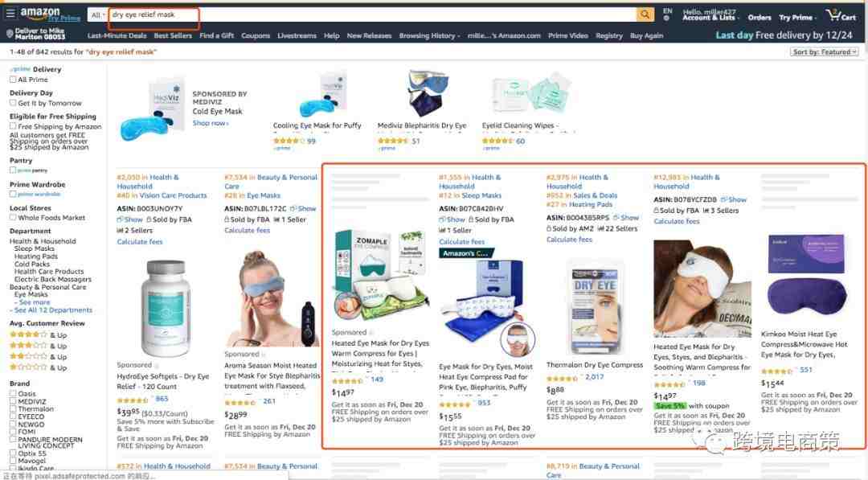Click the delivery location pin icon
This screenshot has width=868, height=480.
click(x=10, y=35)
